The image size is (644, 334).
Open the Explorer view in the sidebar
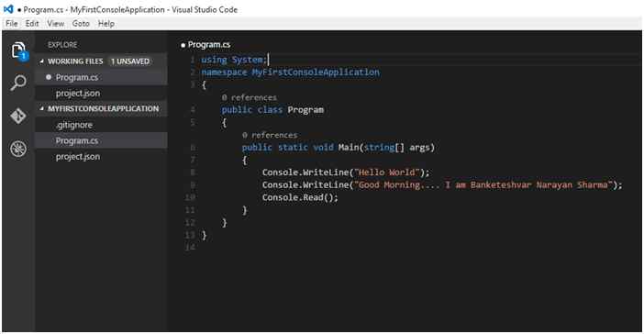[18, 51]
